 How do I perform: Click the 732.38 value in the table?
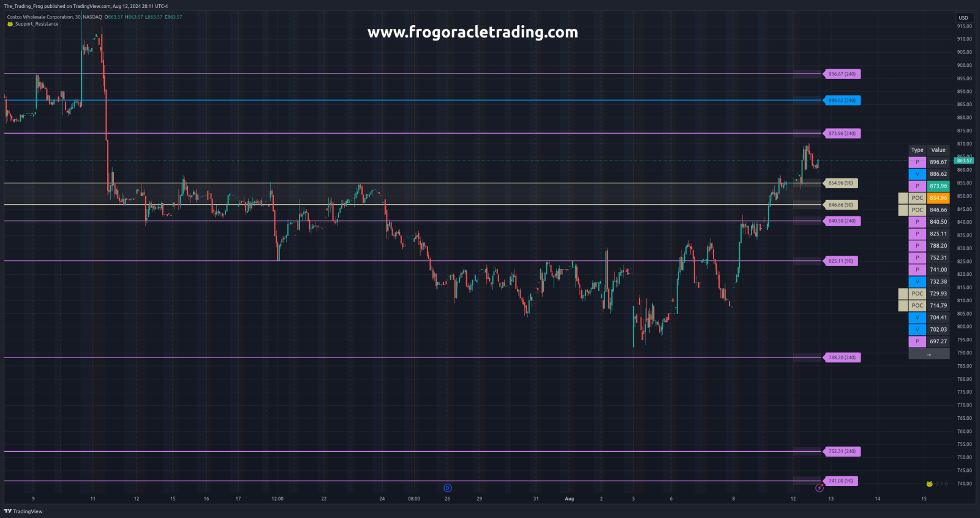coord(938,282)
